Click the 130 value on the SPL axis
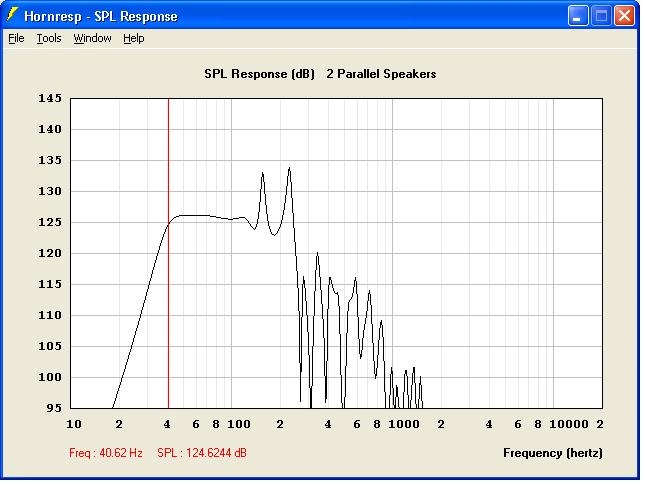This screenshot has height=485, width=645. (x=50, y=191)
